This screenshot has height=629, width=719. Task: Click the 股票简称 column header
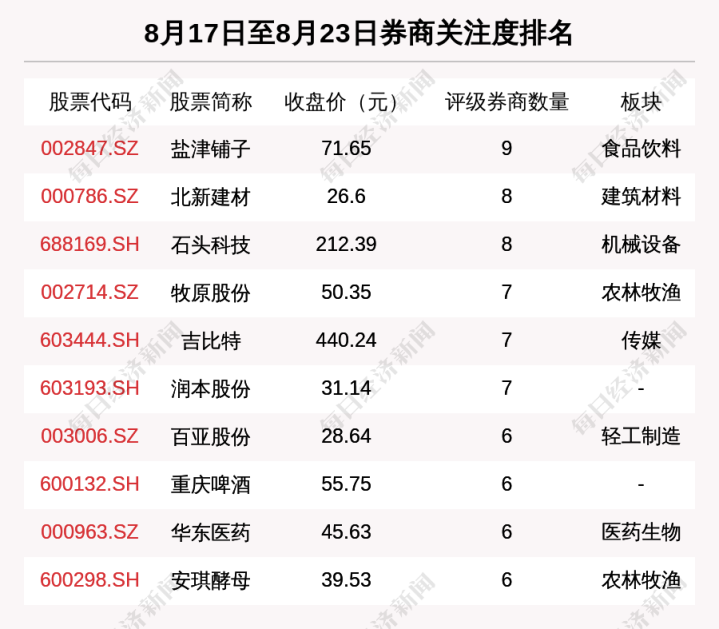pos(211,102)
